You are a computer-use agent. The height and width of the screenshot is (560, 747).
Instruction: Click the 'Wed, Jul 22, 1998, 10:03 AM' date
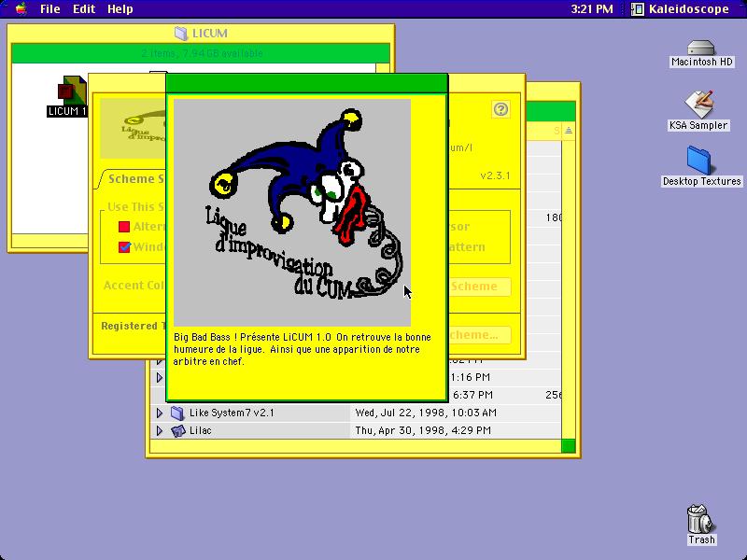(426, 413)
